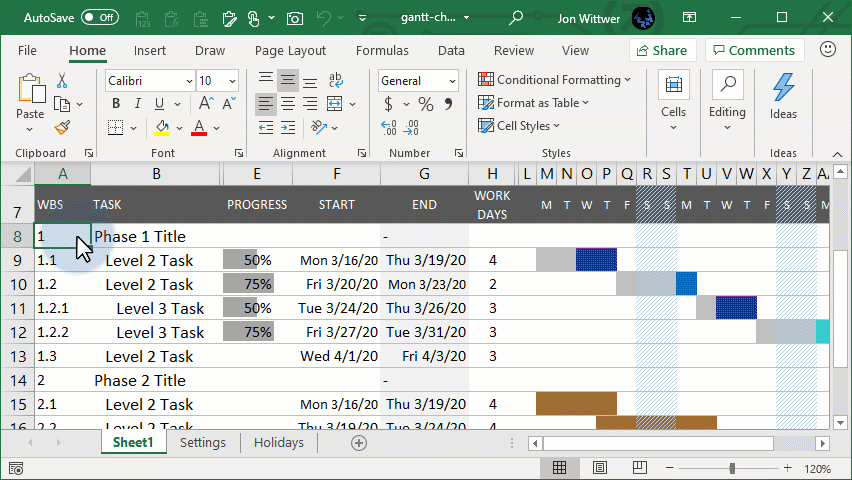Click the Undo arrow icon
This screenshot has width=852, height=480.
click(x=324, y=18)
